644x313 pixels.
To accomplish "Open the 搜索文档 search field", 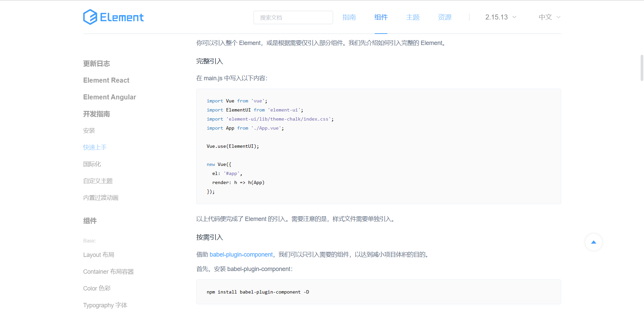I will [x=293, y=17].
